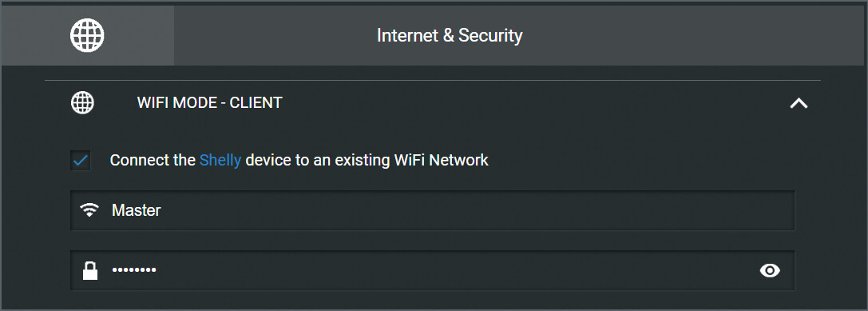The image size is (868, 311).
Task: Select the highlighted globe tab in the header
Action: (x=87, y=35)
